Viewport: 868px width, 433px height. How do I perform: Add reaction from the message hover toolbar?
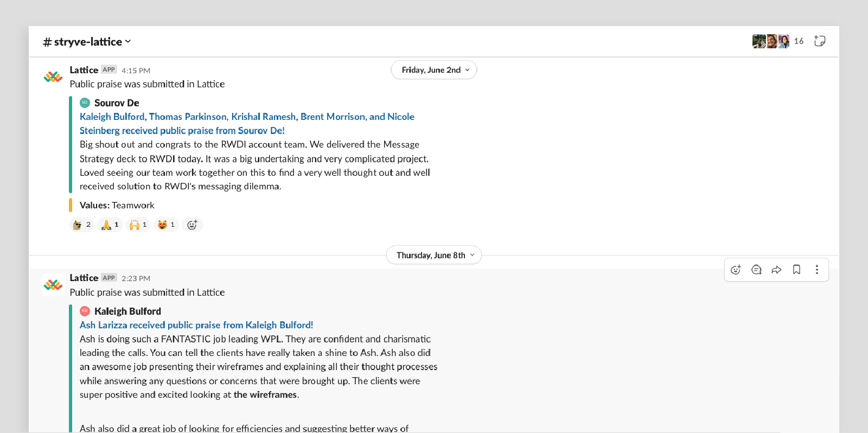736,270
